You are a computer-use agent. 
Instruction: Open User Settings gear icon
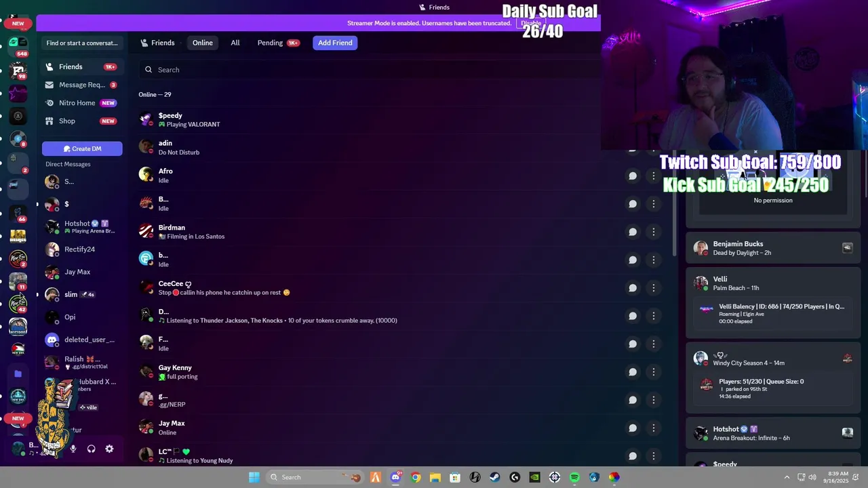109,449
